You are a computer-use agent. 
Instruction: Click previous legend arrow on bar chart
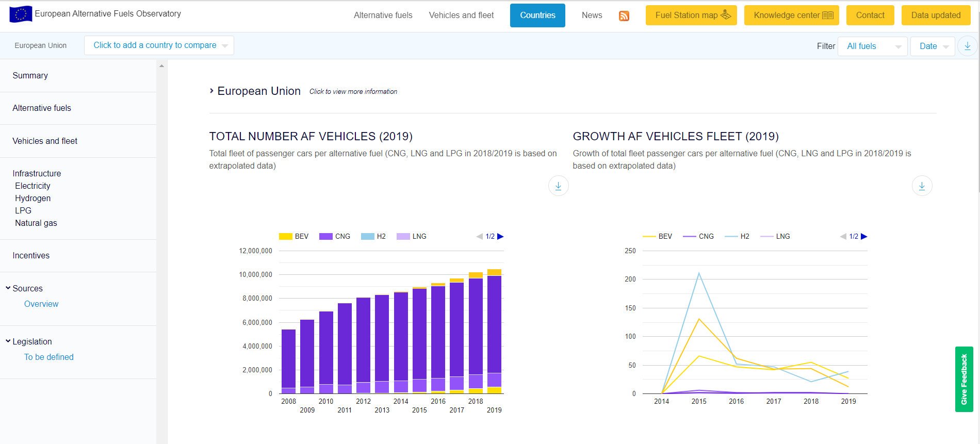tap(479, 236)
